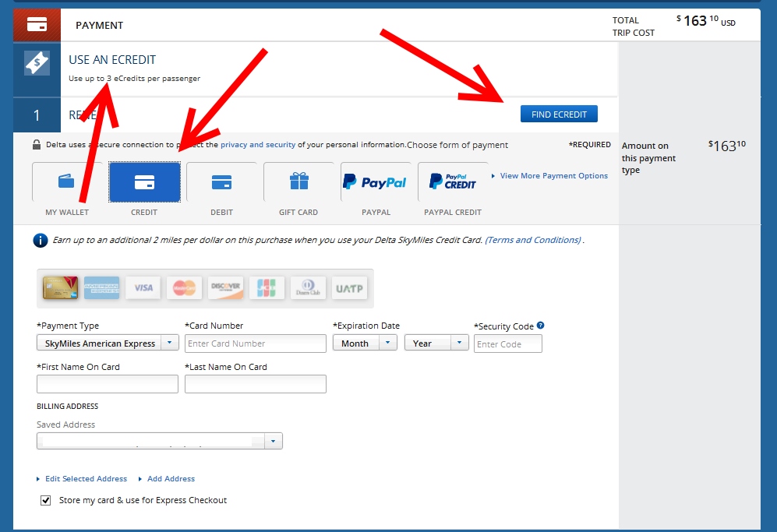Click the Visa card logo
The height and width of the screenshot is (532, 777).
(x=143, y=287)
